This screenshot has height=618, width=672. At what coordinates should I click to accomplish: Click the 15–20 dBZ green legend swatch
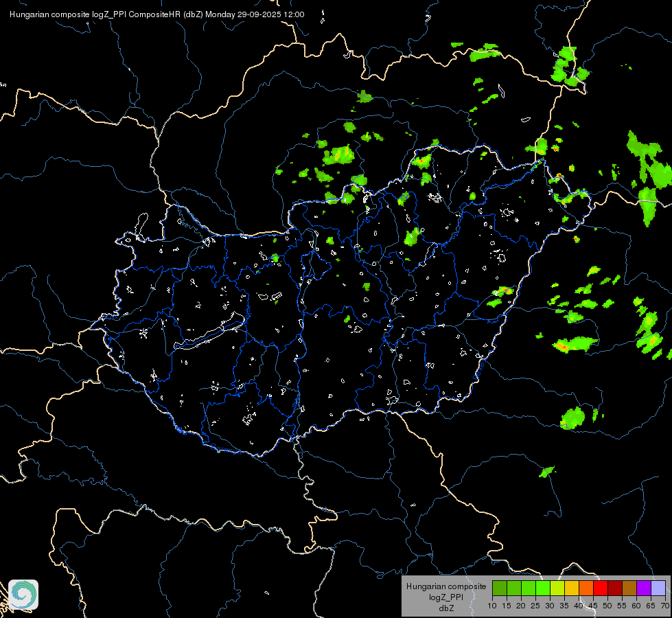514,588
